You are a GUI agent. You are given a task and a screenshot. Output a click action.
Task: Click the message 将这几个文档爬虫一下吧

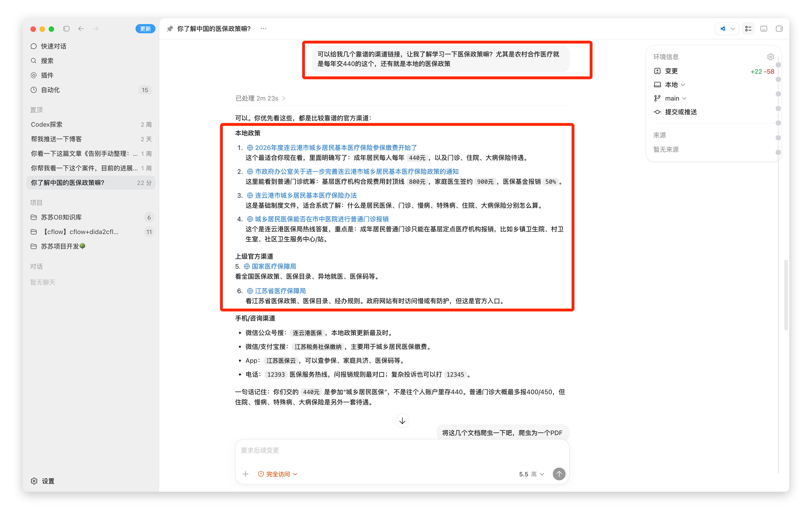(x=502, y=433)
